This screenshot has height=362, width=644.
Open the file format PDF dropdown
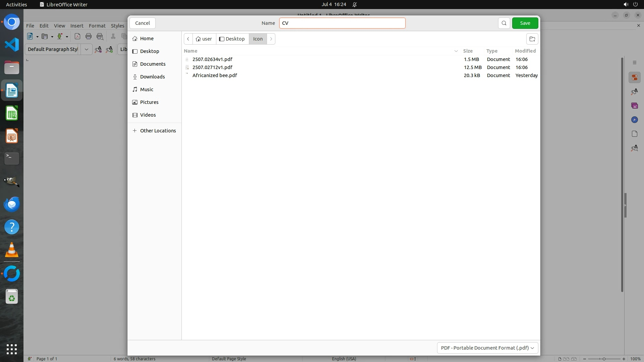click(x=487, y=348)
